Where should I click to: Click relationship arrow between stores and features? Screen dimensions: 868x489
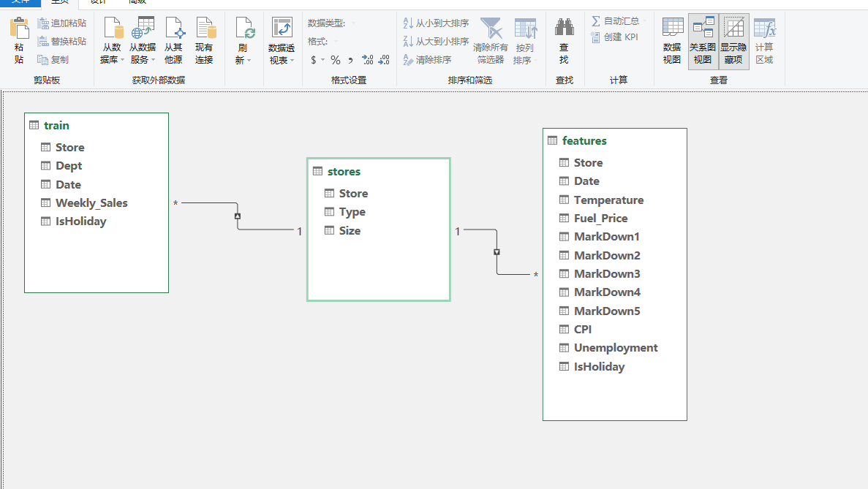[497, 252]
